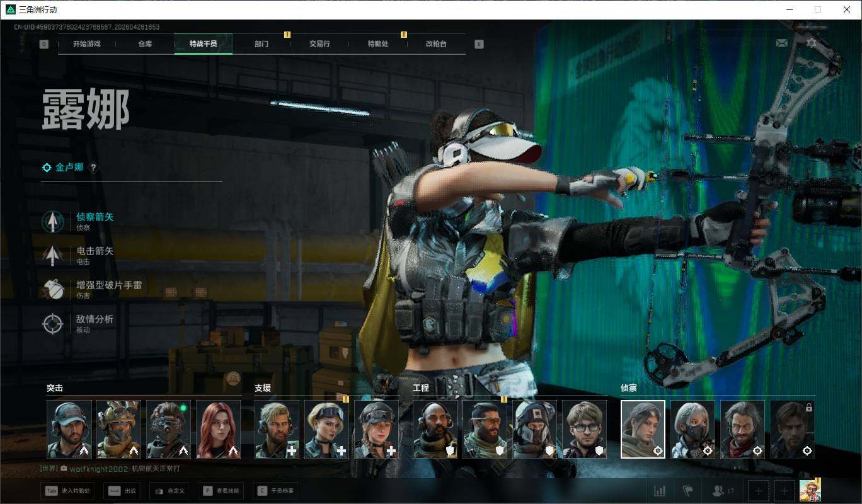This screenshot has height=504, width=862.
Task: Open the settings gear icon
Action: point(812,43)
